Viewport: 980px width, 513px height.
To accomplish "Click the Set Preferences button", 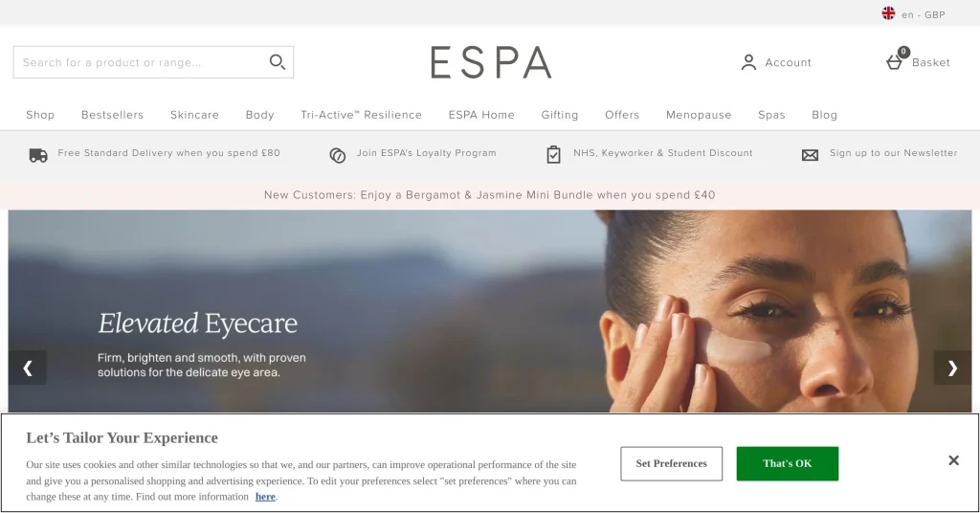I will 671,463.
